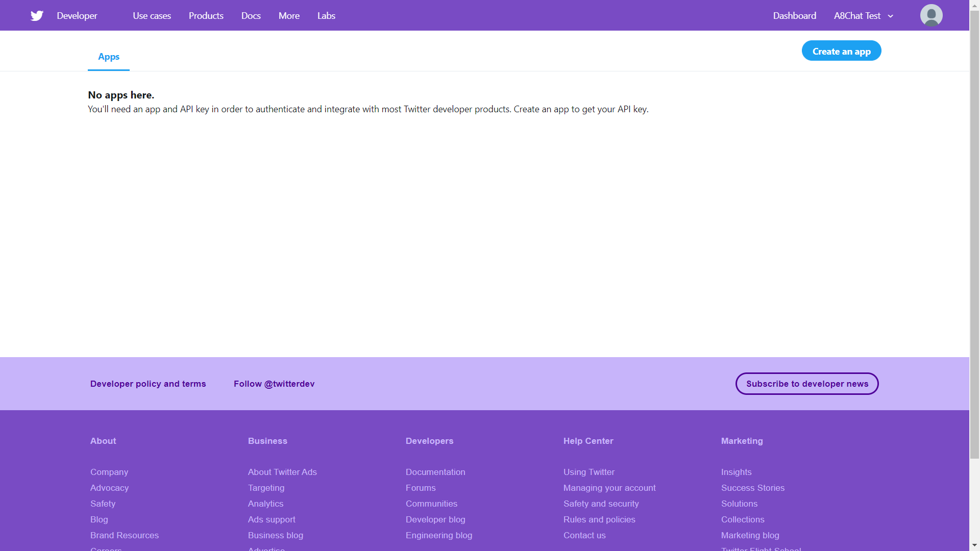Open the Safety link under About
This screenshot has height=551, width=980.
click(x=103, y=504)
